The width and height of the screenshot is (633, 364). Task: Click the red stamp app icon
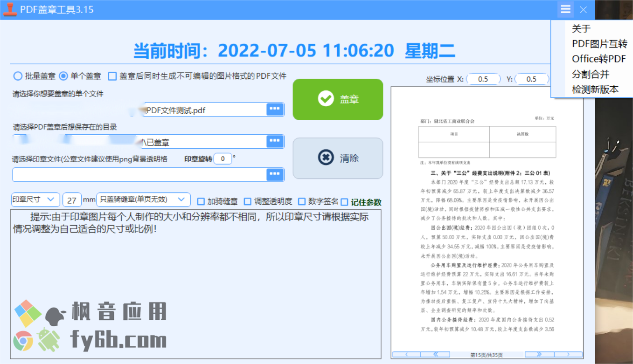10,9
